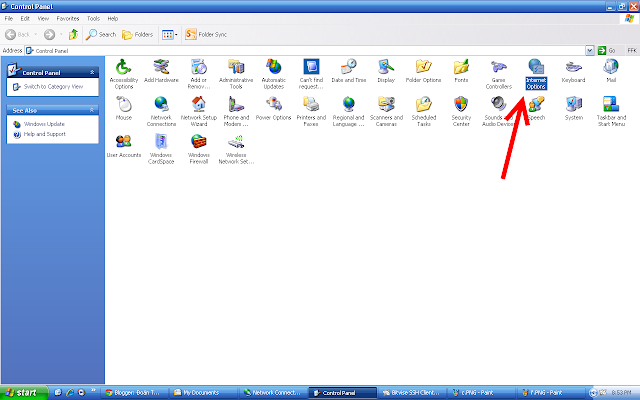
Task: Switch to My Documents taskbar window
Action: (203, 393)
